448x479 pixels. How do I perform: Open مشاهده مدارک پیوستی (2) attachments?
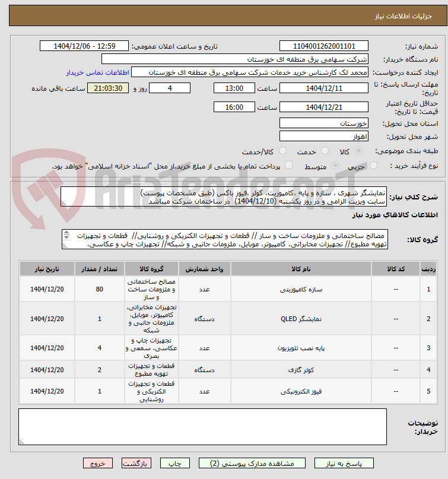tap(252, 464)
